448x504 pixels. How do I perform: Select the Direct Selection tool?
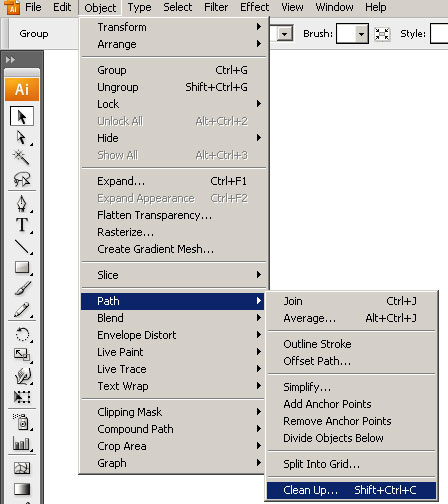tap(22, 137)
